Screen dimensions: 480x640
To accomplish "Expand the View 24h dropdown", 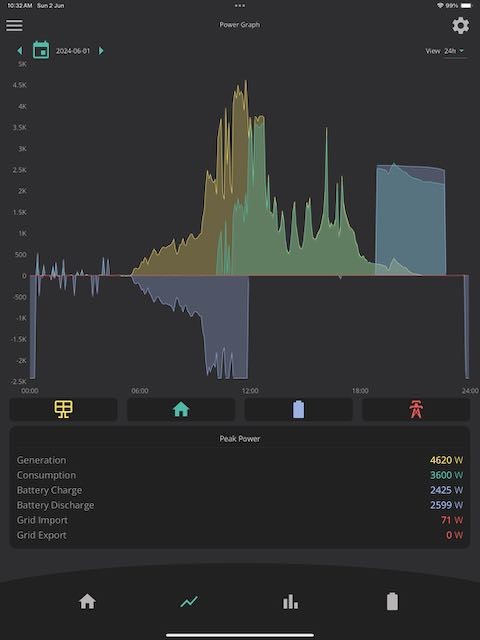I will coord(454,51).
